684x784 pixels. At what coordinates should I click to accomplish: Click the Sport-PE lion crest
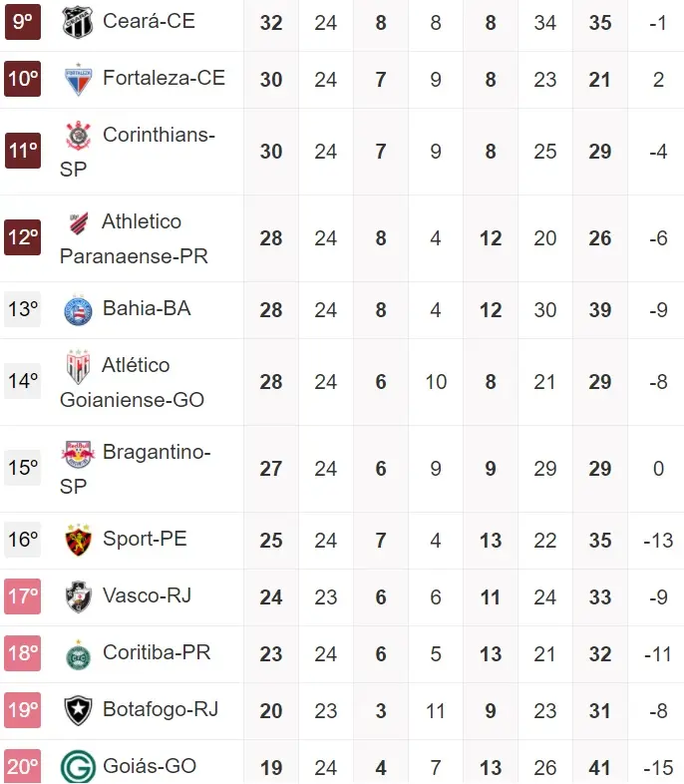[78, 541]
